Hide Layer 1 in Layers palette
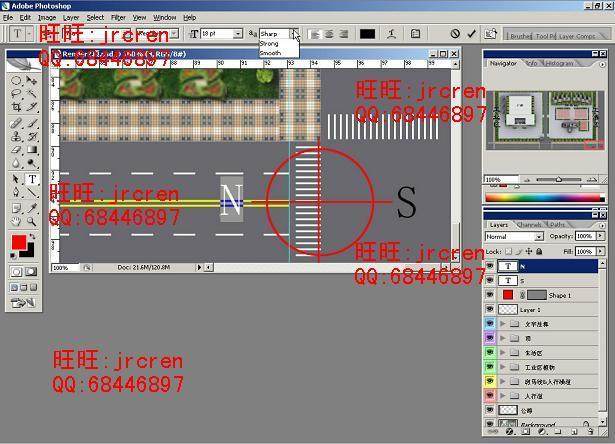The height and width of the screenshot is (444, 615). point(490,309)
